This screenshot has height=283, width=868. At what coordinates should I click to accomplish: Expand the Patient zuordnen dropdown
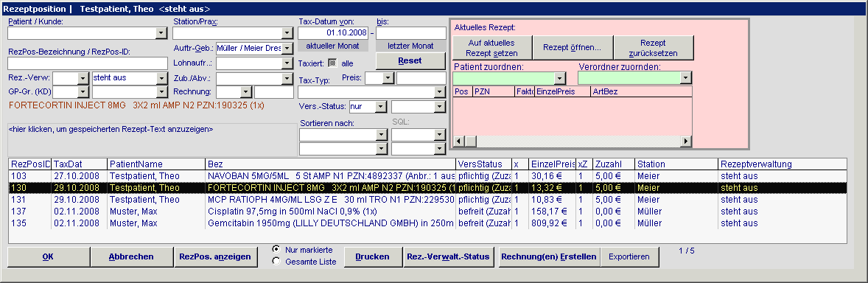point(560,78)
